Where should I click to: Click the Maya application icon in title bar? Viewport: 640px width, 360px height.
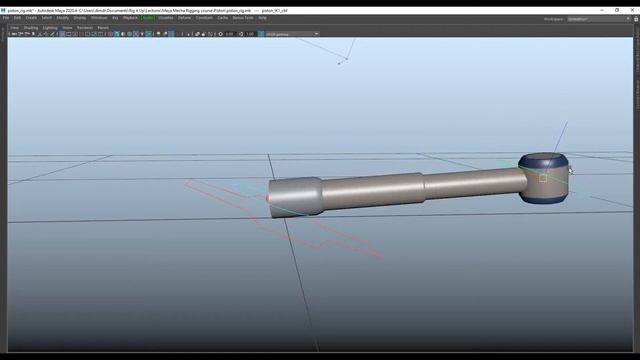pos(3,10)
